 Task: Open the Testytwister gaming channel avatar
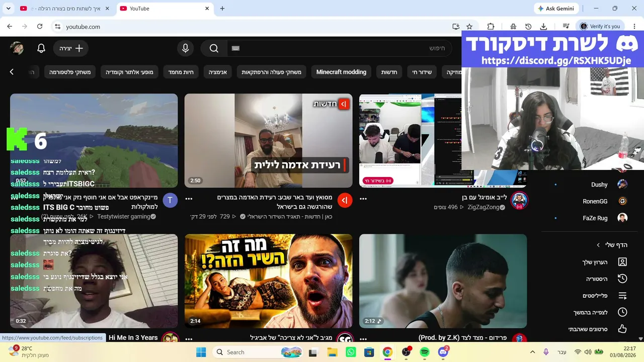[170, 201]
